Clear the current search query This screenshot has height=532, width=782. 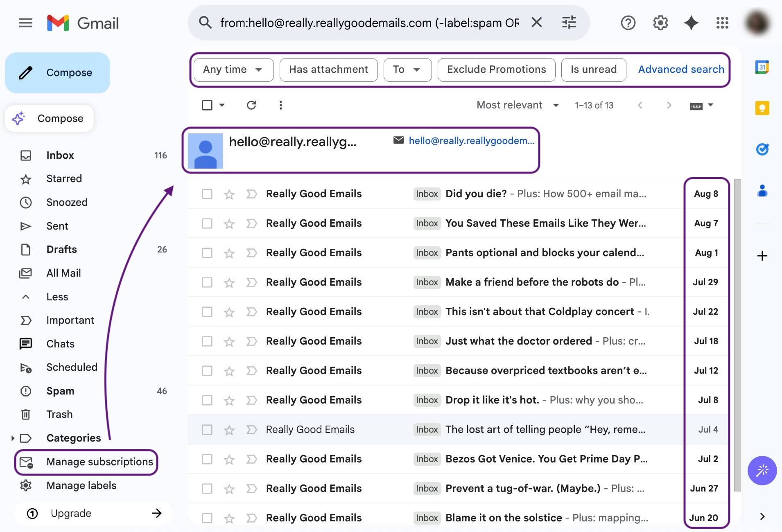coord(537,23)
